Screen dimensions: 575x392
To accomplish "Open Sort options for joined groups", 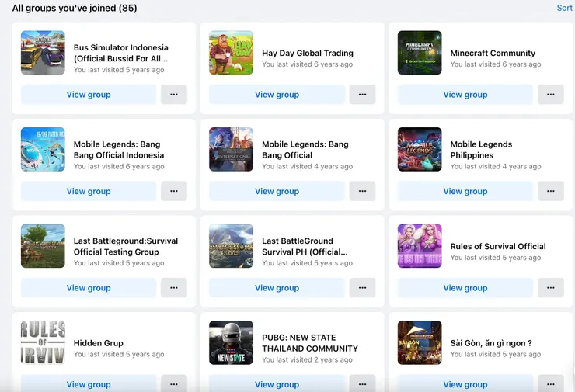I will coord(564,8).
